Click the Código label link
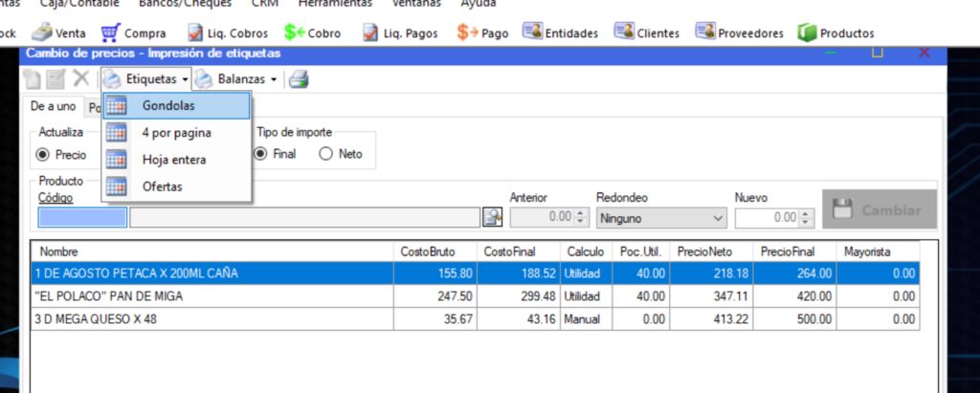Image resolution: width=980 pixels, height=393 pixels. tap(55, 197)
